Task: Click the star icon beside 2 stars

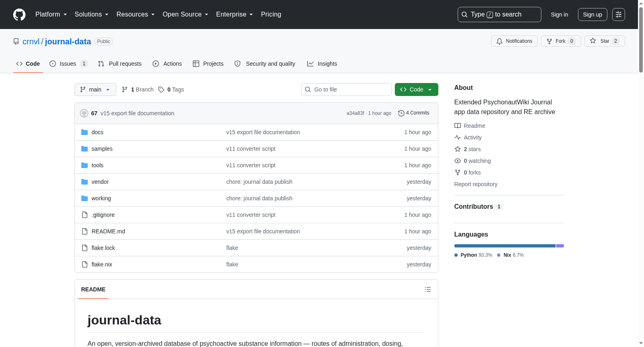Action: pyautogui.click(x=458, y=149)
